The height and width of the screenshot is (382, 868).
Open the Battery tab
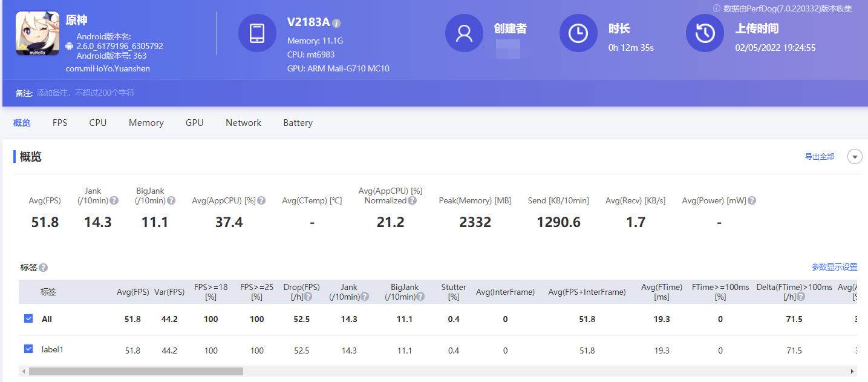pyautogui.click(x=298, y=123)
